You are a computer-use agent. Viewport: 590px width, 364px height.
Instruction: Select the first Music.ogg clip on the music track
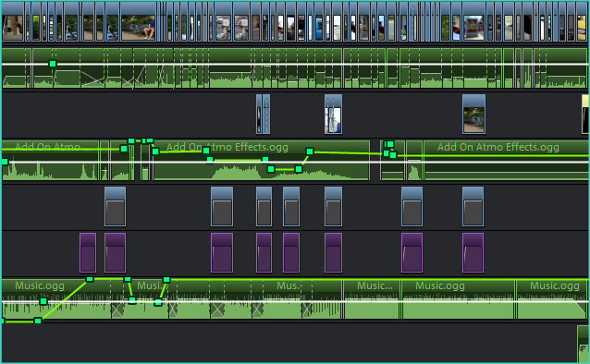click(56, 299)
